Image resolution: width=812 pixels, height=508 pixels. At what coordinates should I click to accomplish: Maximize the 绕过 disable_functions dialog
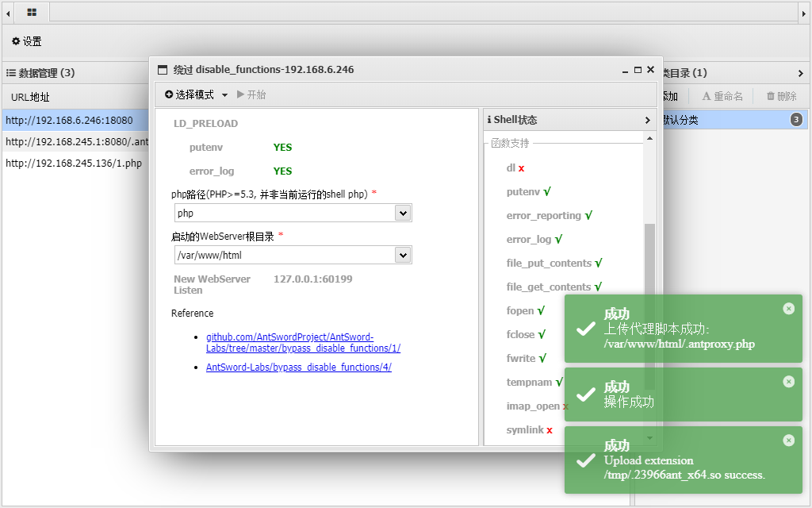point(638,70)
